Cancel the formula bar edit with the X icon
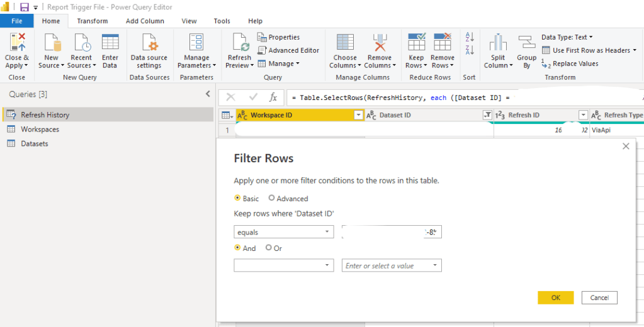 tap(231, 97)
